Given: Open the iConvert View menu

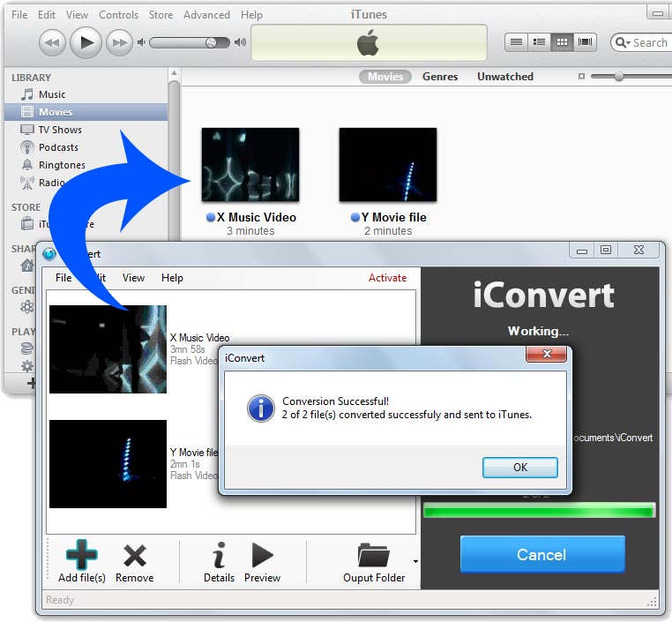Looking at the screenshot, I should [133, 278].
